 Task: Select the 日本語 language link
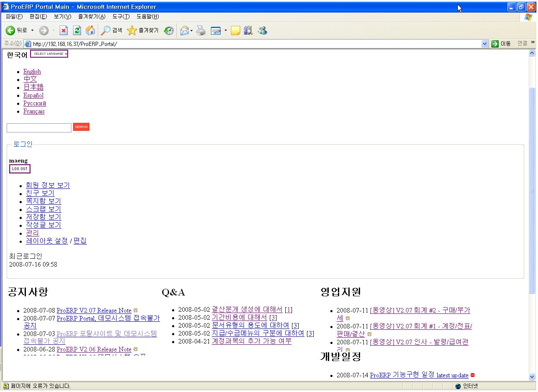point(33,87)
